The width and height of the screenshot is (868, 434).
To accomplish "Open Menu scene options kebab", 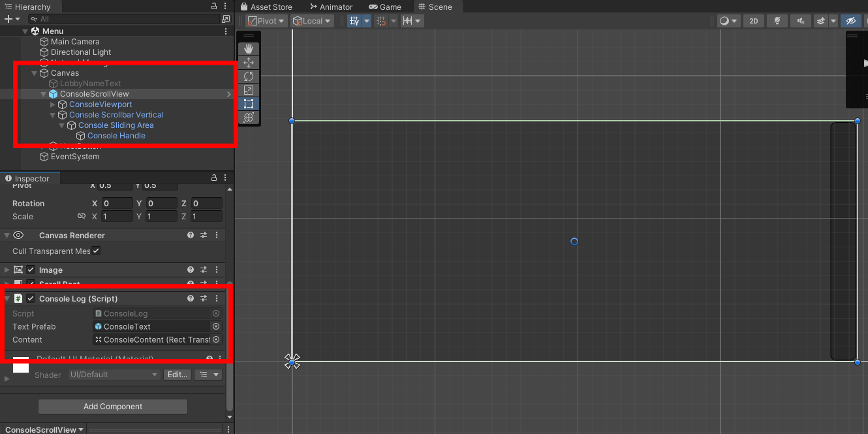I will coord(226,31).
